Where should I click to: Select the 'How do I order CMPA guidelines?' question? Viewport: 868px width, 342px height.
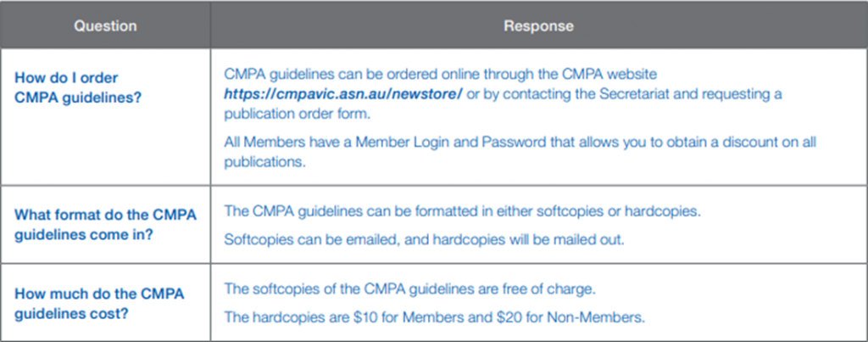(x=77, y=87)
